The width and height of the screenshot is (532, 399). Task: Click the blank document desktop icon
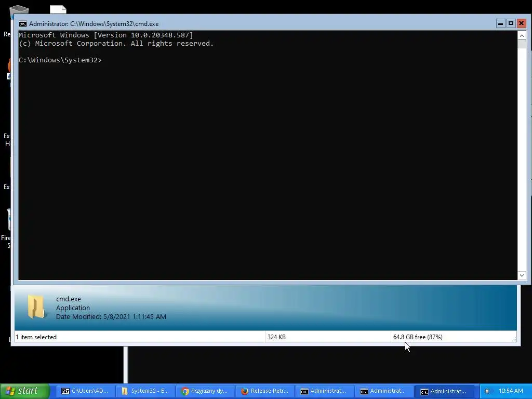[x=58, y=9]
